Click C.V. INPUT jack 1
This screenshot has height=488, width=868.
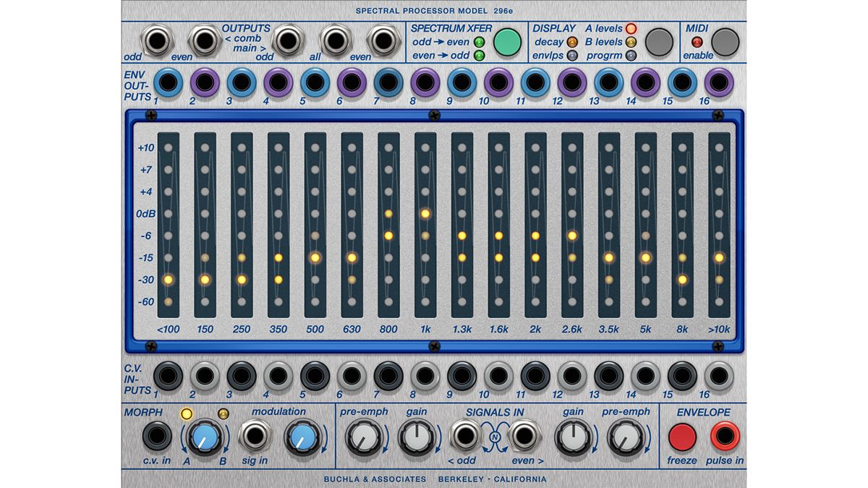[168, 377]
